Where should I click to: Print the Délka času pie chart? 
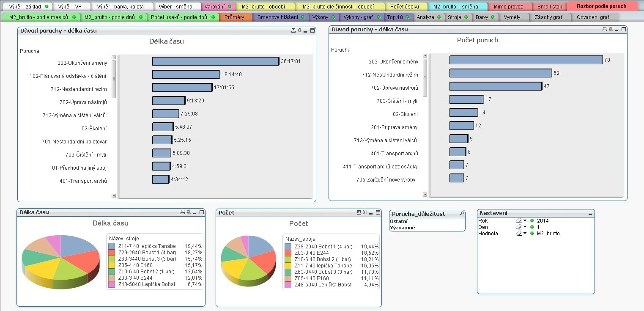pos(183,212)
